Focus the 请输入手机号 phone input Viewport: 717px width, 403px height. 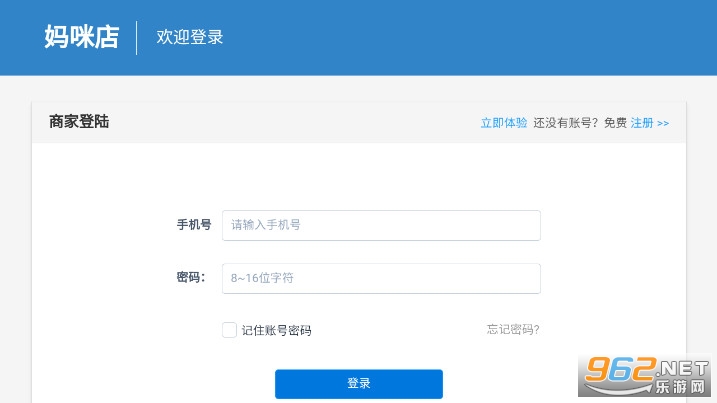[x=381, y=225]
